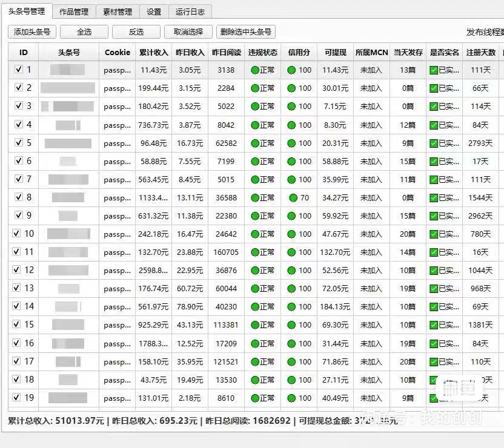Screen dimensions: 504x448
Task: Click the real-name verified icon in row 3
Action: coord(434,107)
